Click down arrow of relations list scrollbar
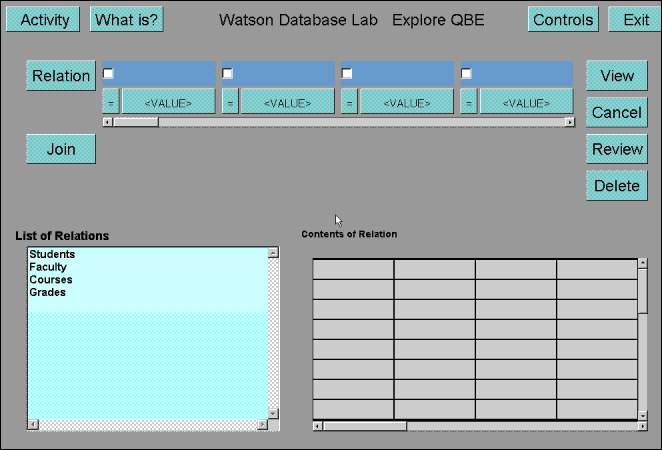The width and height of the screenshot is (662, 450). (x=273, y=414)
